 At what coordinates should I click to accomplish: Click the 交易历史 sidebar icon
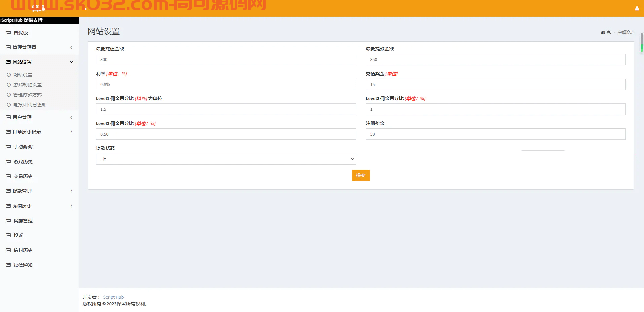point(8,176)
